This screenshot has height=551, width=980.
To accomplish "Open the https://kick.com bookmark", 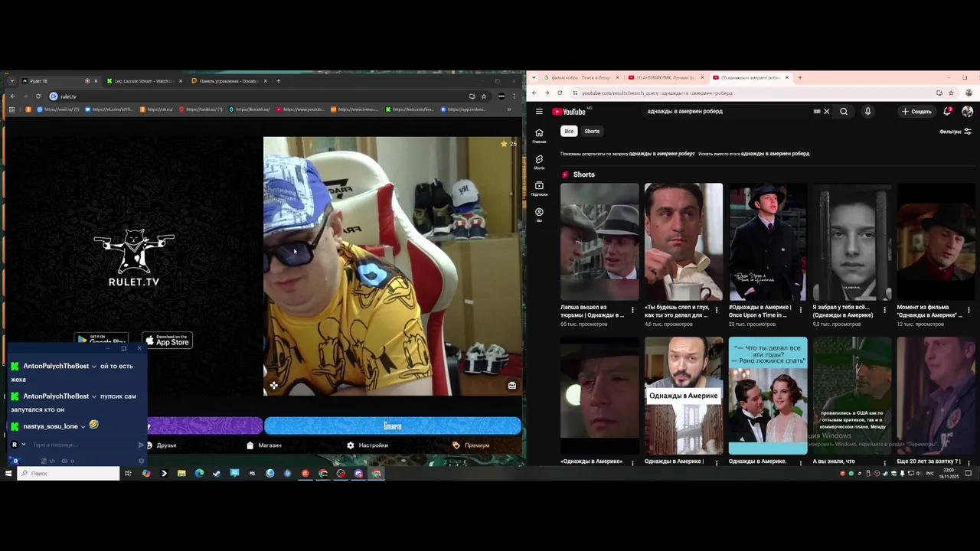I will tap(410, 109).
